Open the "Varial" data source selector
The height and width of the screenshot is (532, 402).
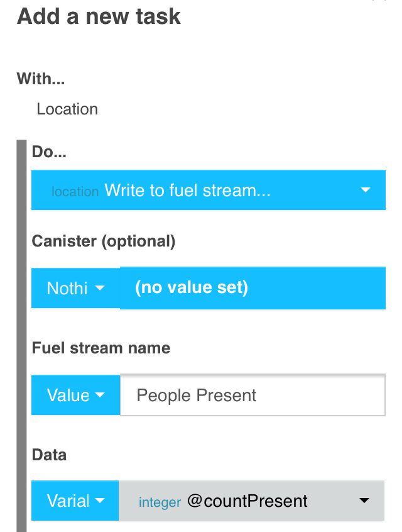tap(75, 501)
